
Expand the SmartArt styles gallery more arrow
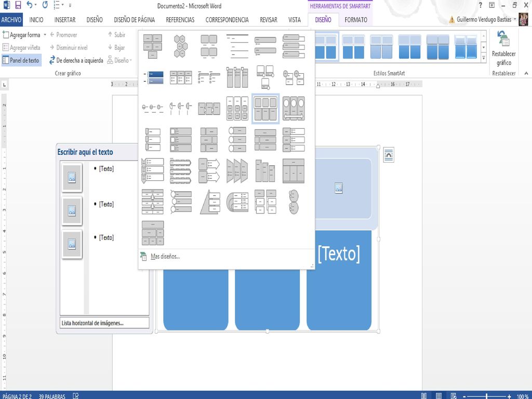(x=484, y=58)
